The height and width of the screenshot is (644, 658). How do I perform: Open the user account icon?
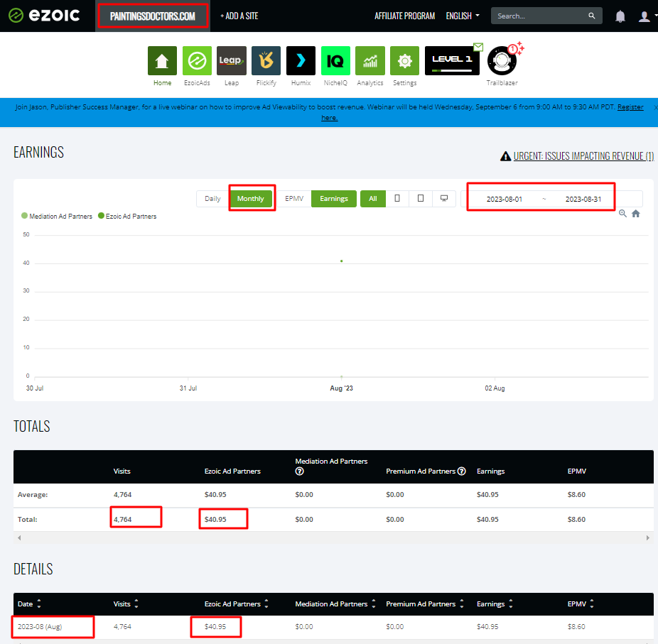tap(644, 16)
